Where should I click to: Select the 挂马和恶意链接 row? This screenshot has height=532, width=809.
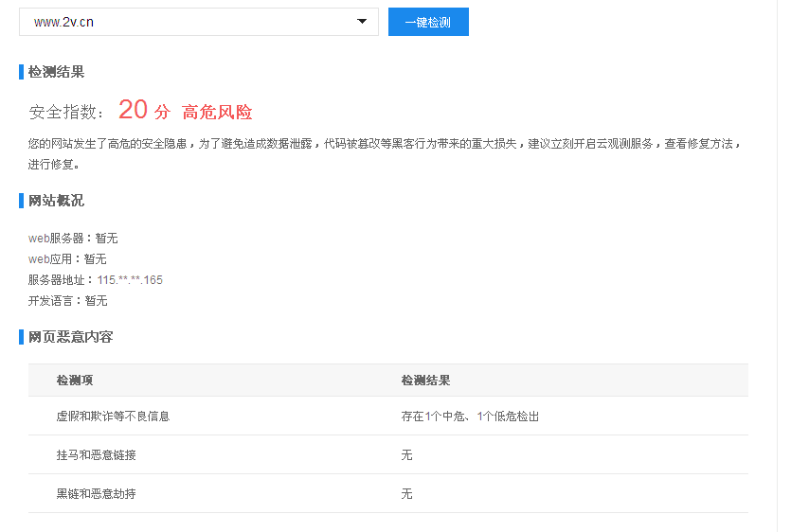tap(96, 455)
